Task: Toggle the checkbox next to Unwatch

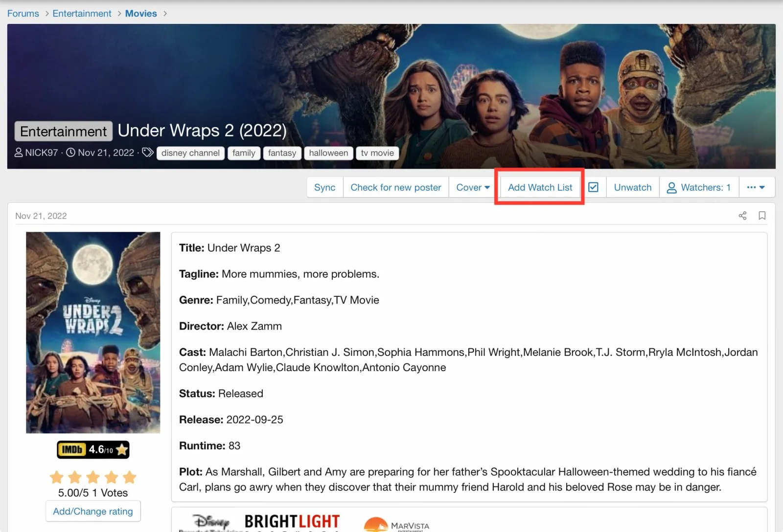Action: [x=593, y=187]
